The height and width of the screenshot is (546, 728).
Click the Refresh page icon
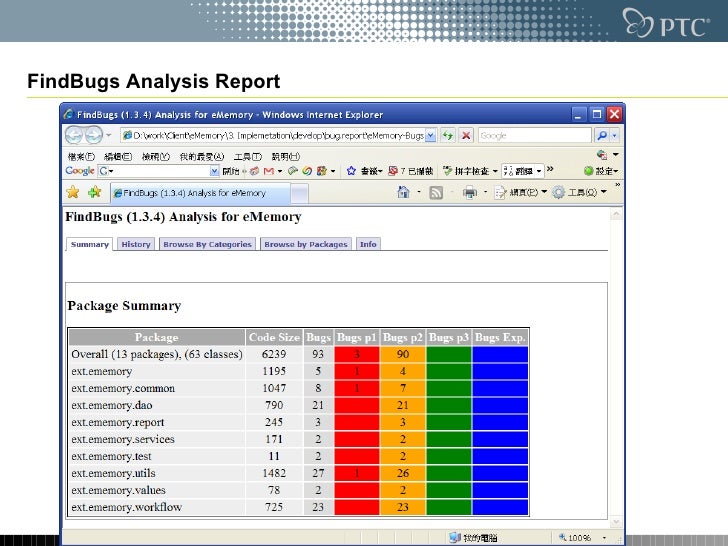click(448, 135)
